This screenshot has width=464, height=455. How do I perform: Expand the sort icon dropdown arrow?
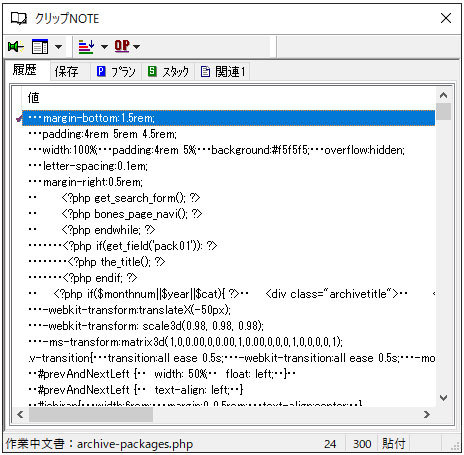pyautogui.click(x=104, y=47)
